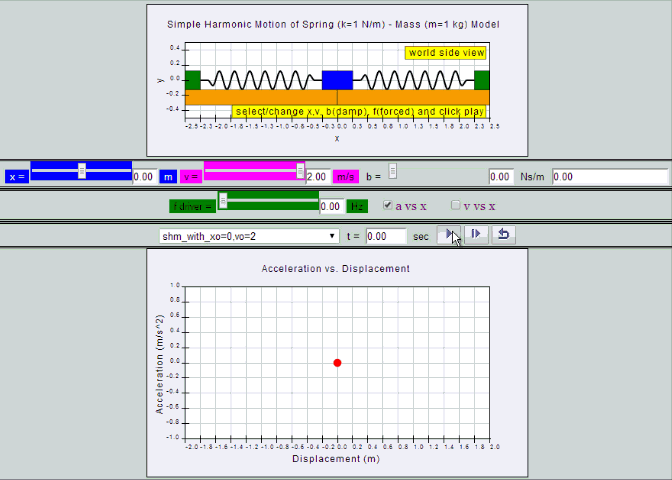Start the simulation with the play icon
The height and width of the screenshot is (480, 672).
[449, 235]
